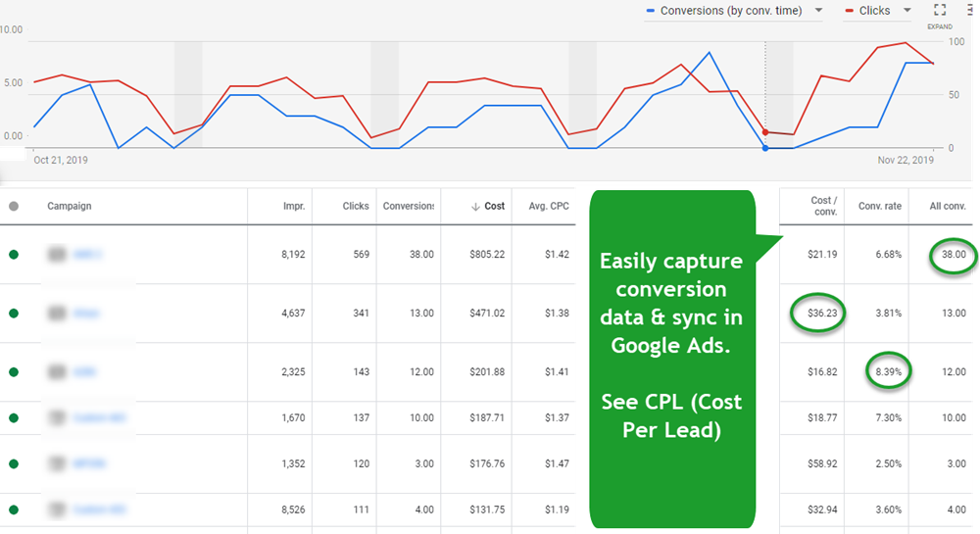Select the red chart data point marker
980x534 pixels.
[x=765, y=132]
